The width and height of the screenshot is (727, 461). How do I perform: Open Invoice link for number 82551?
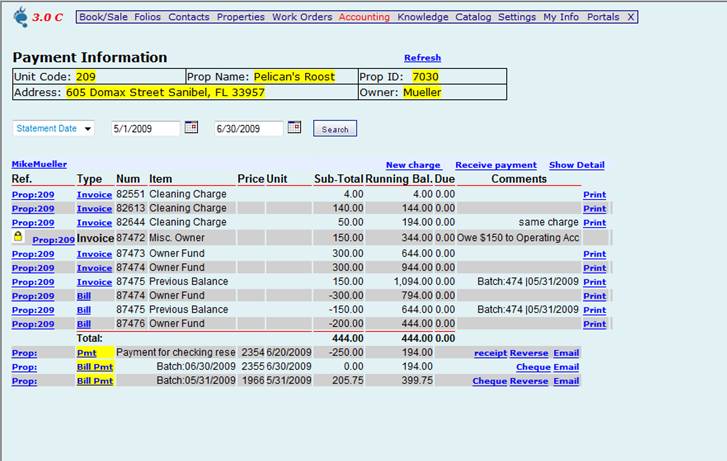[x=94, y=195]
